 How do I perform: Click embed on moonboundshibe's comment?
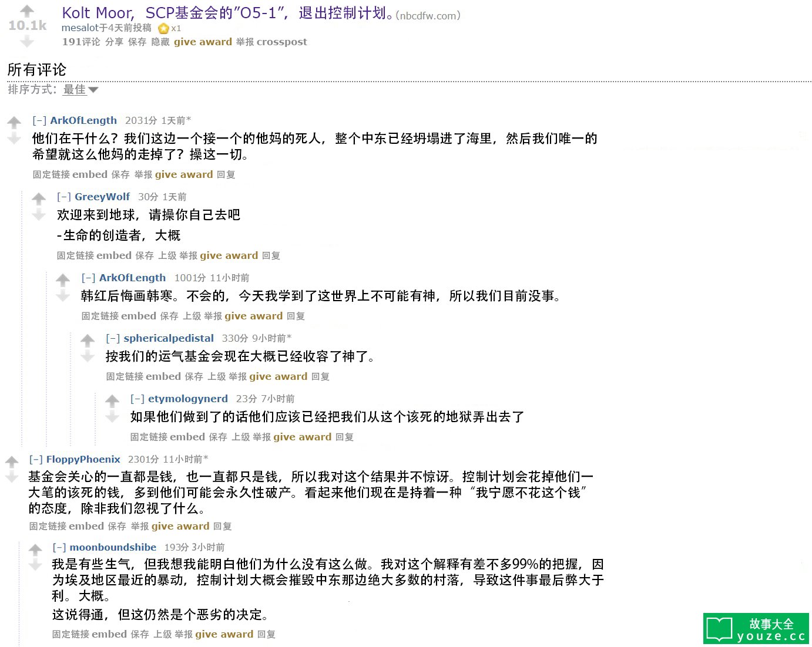pyautogui.click(x=109, y=634)
